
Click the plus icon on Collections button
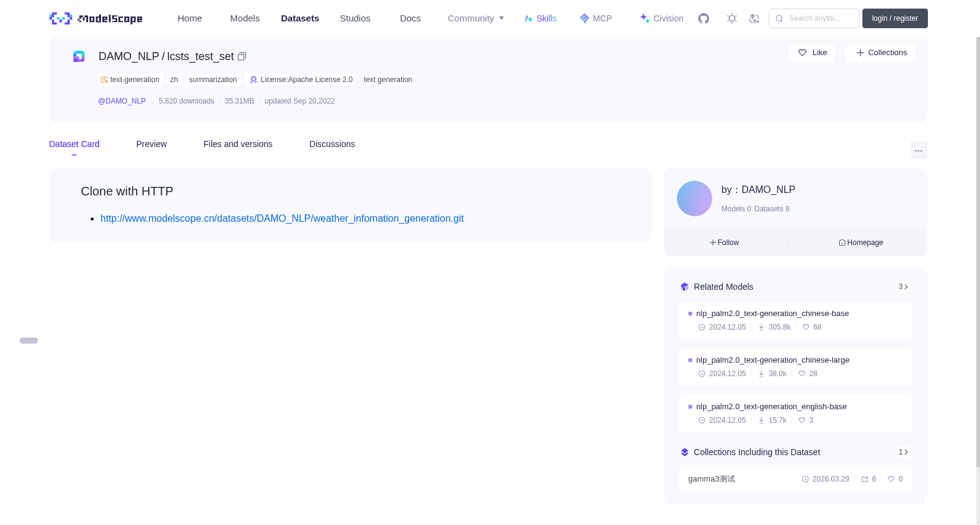pyautogui.click(x=861, y=53)
